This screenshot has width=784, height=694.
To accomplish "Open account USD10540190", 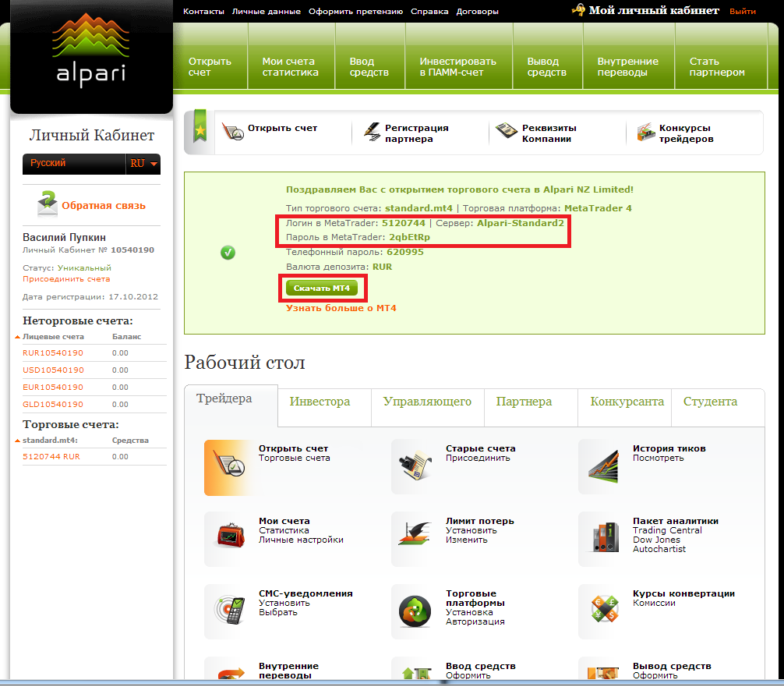I will click(53, 370).
